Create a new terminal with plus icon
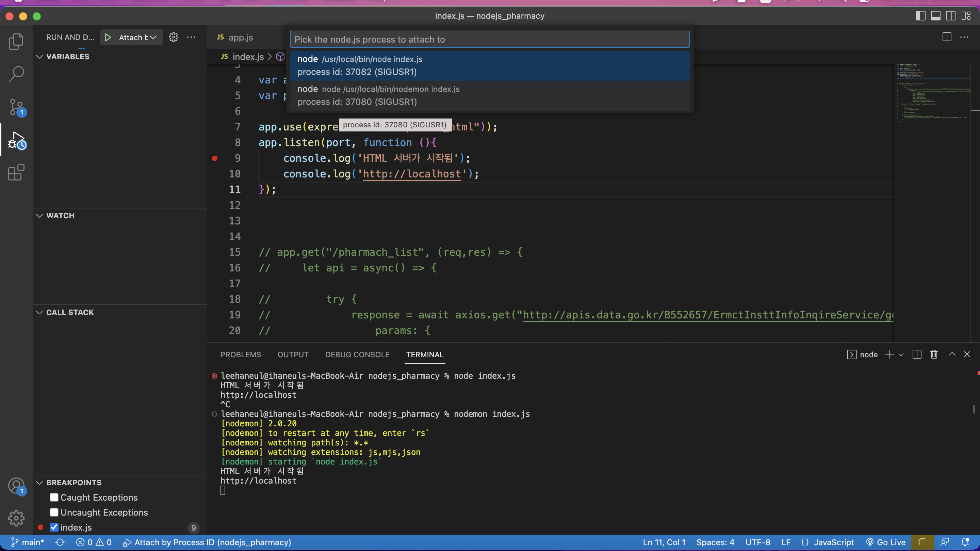This screenshot has height=551, width=980. click(x=889, y=355)
